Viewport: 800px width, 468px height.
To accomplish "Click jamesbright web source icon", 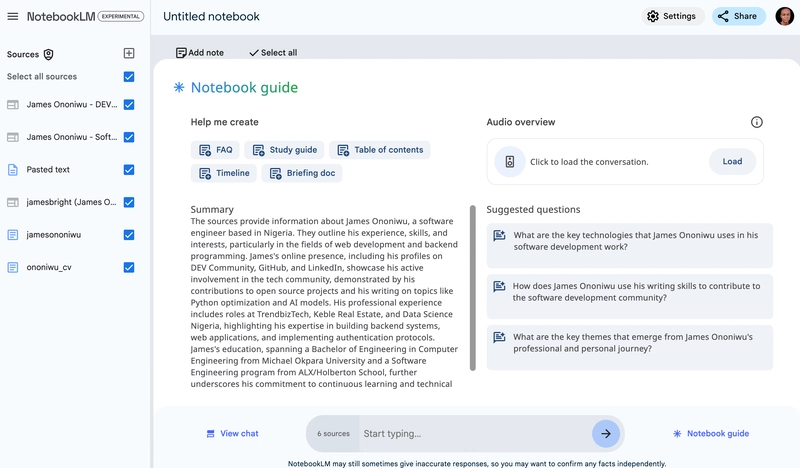I will pos(13,202).
